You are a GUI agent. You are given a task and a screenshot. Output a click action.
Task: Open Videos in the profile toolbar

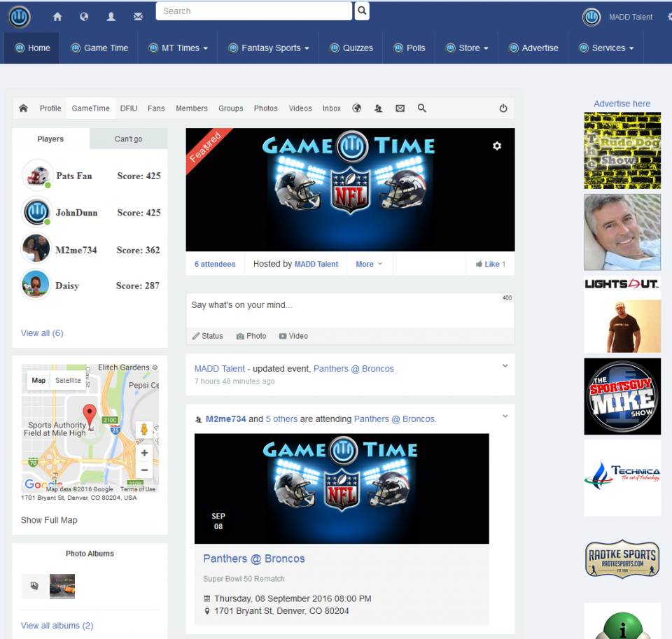coord(300,108)
